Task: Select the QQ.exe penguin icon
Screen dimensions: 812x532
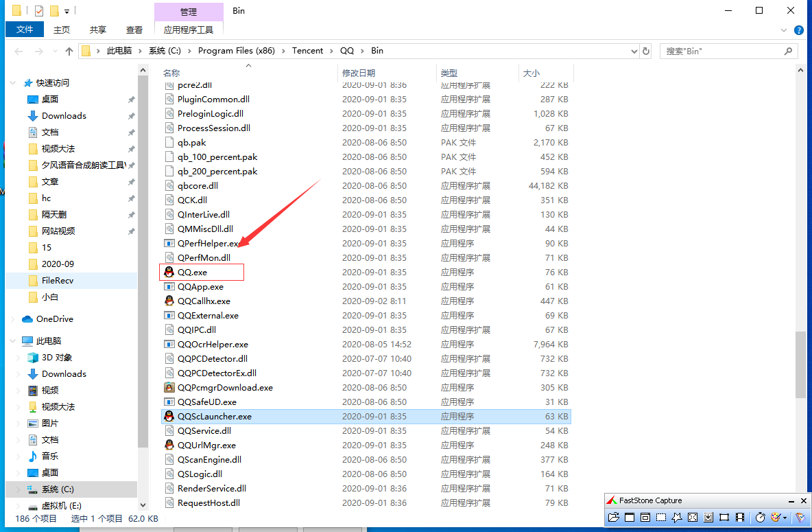Action: pos(169,273)
